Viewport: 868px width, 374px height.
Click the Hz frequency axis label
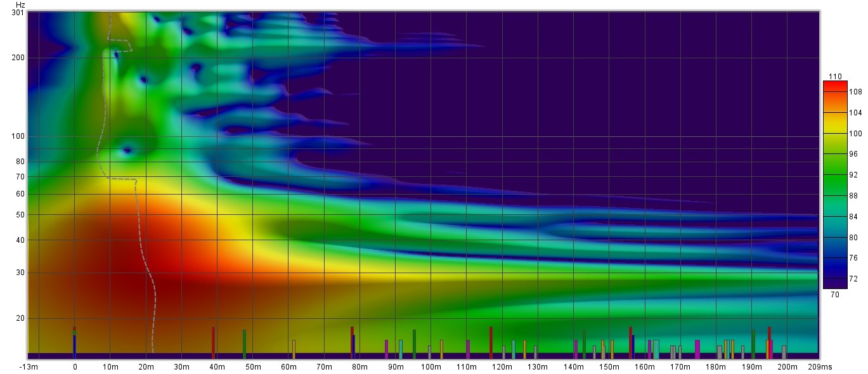[20, 4]
